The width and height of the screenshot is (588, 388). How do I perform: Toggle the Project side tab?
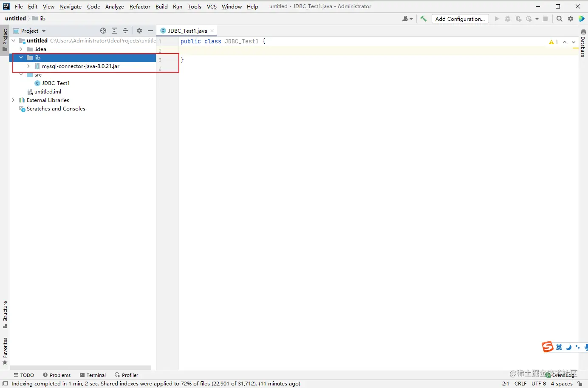[x=5, y=40]
